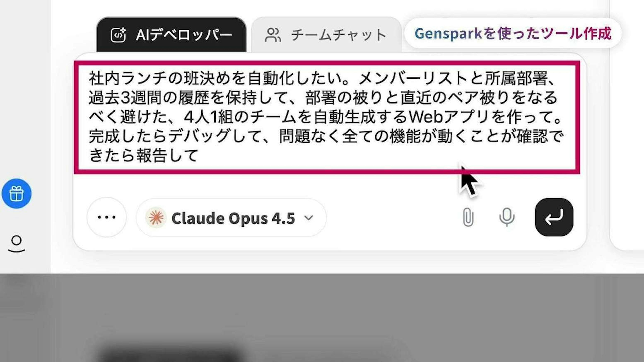The height and width of the screenshot is (362, 644).
Task: Click the blue gift icon in sidebar
Action: click(x=16, y=194)
